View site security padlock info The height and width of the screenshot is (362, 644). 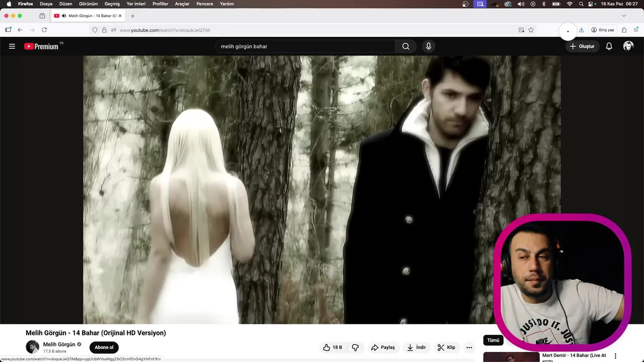[104, 30]
